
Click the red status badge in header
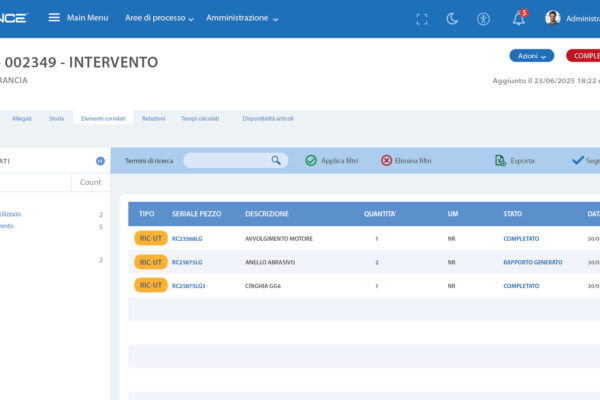click(583, 56)
